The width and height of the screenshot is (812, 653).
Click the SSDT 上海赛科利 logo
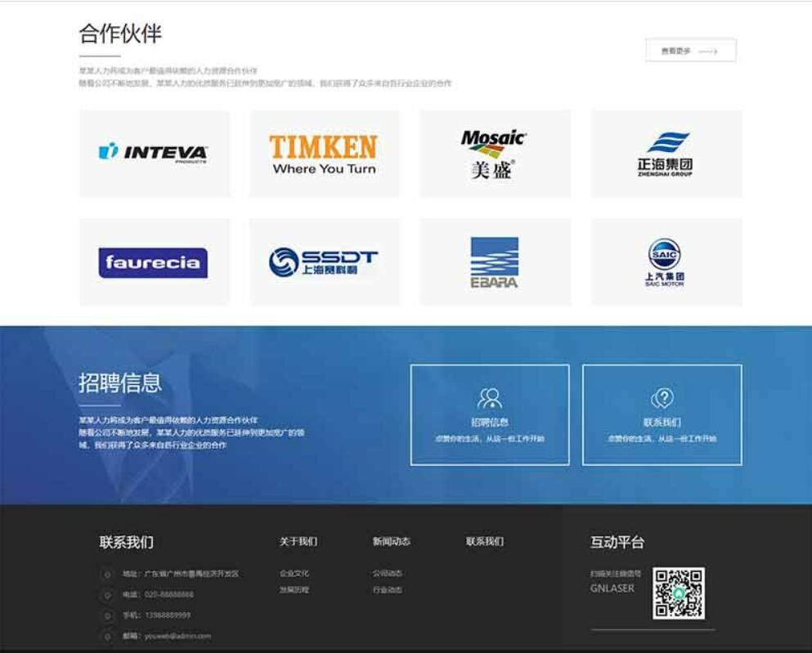[325, 262]
